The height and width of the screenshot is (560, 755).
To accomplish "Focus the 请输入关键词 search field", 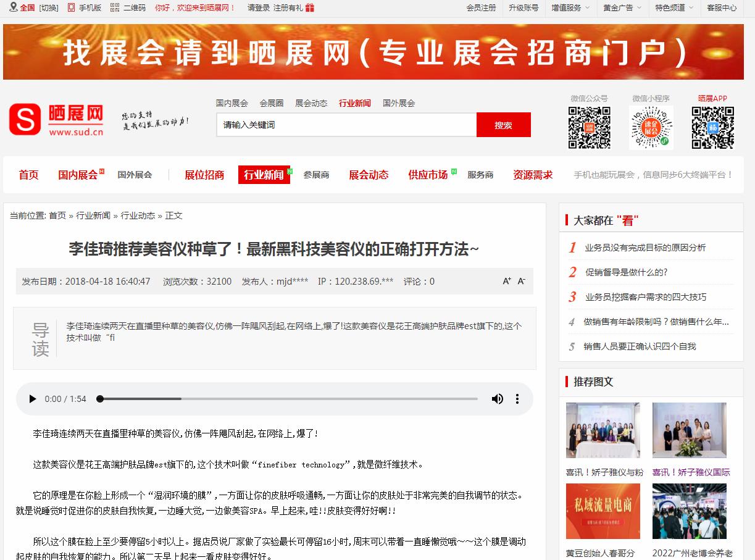I will [346, 125].
